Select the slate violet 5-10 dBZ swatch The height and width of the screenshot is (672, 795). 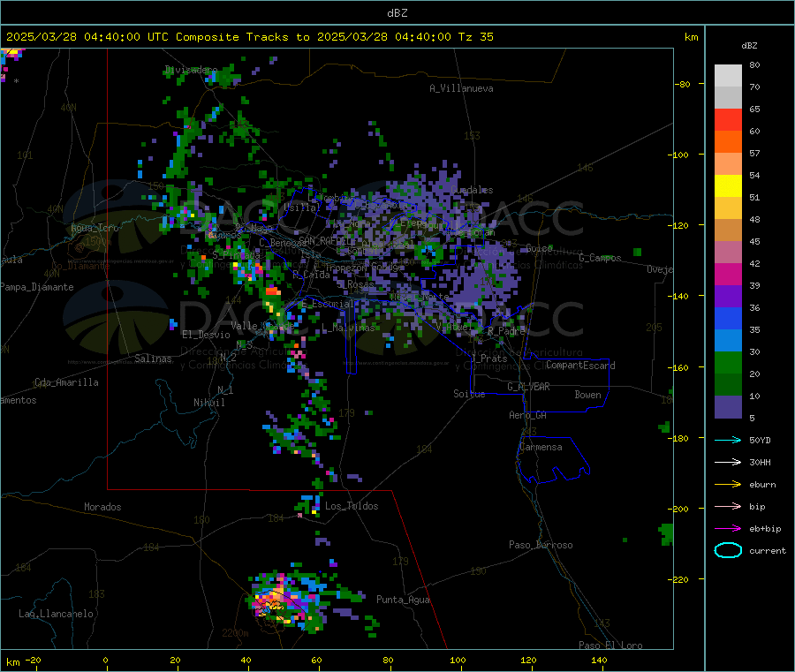[728, 407]
